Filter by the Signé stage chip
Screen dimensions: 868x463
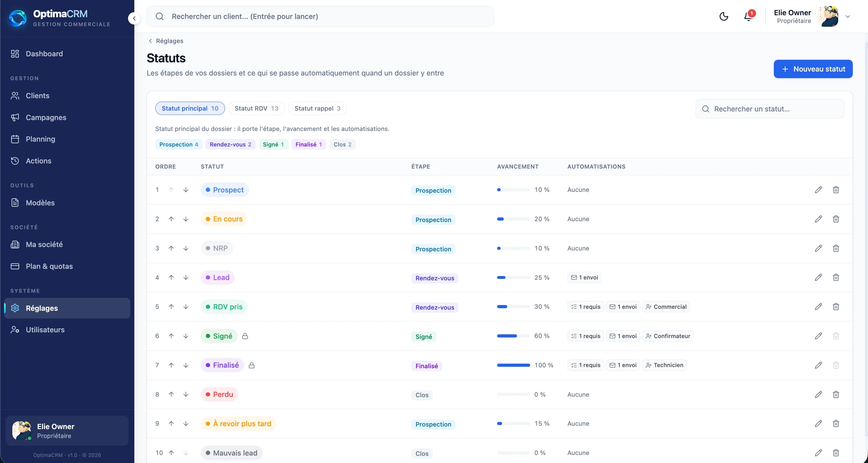(x=273, y=144)
